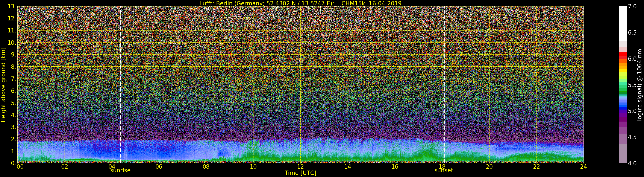Click the white dashed sunset marker line
This screenshot has width=644, height=177.
[444, 85]
